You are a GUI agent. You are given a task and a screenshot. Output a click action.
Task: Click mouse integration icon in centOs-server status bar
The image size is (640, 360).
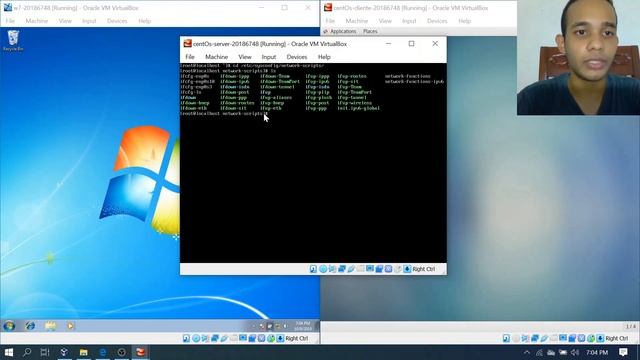pos(398,269)
